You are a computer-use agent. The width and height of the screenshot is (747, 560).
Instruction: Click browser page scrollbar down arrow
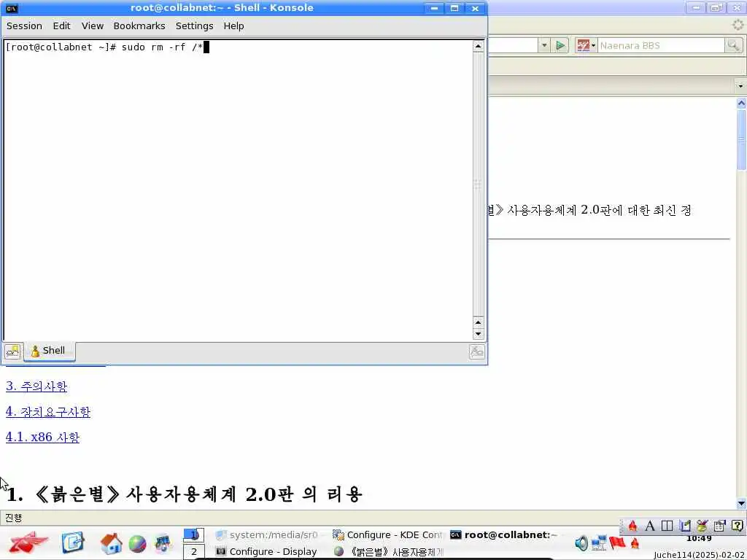point(741,504)
